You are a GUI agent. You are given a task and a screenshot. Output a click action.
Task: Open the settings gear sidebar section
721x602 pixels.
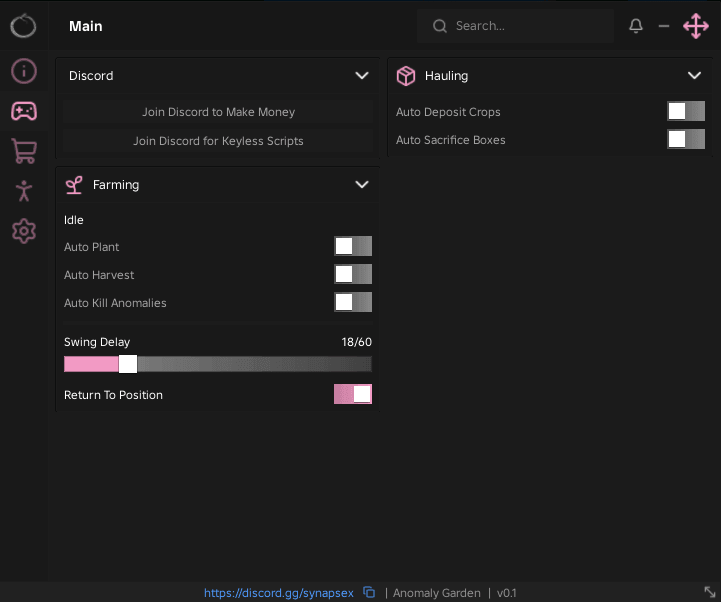pyautogui.click(x=24, y=231)
